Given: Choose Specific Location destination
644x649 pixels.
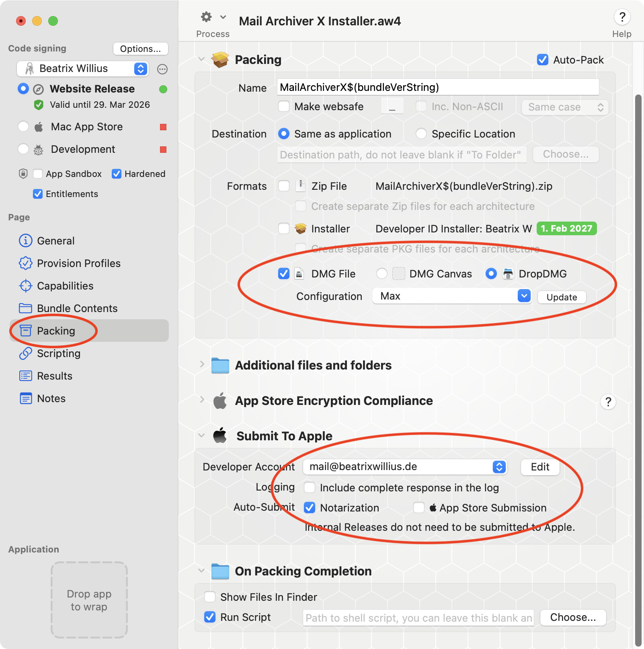Looking at the screenshot, I should [421, 133].
